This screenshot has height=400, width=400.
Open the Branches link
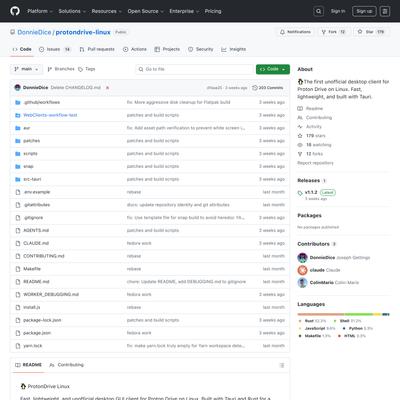[61, 69]
